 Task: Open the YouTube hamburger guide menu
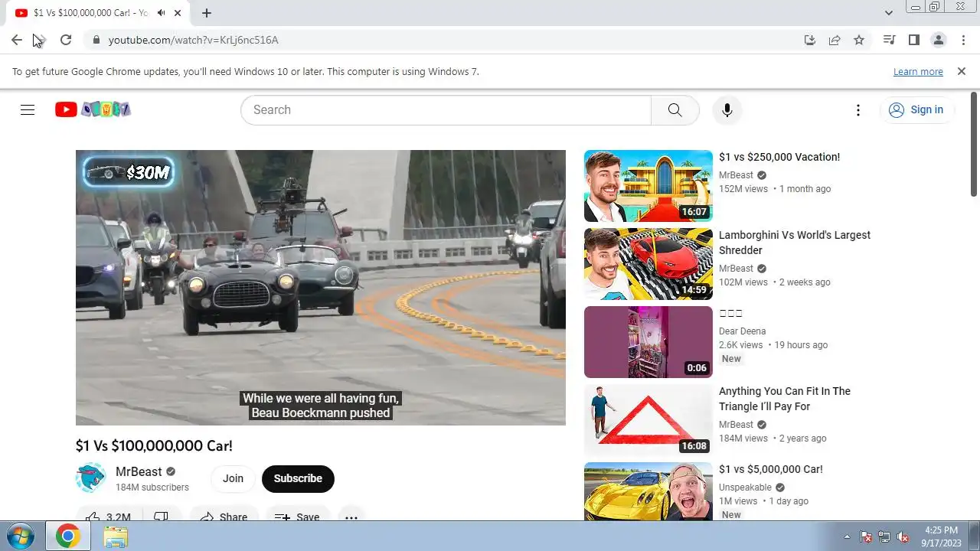pos(28,109)
